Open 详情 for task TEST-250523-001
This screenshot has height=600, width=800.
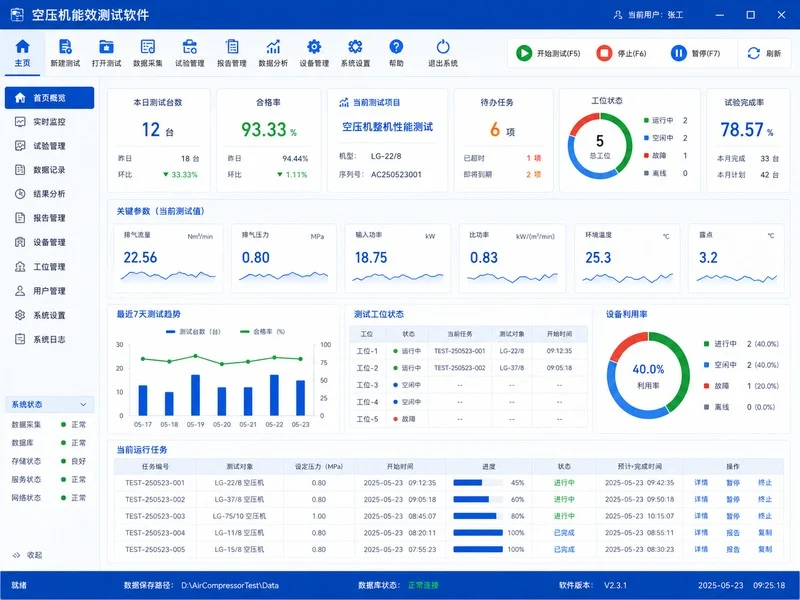click(x=701, y=483)
